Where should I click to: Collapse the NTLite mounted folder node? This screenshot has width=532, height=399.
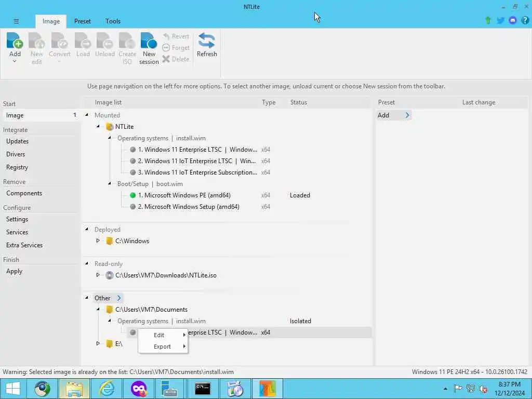coord(98,126)
